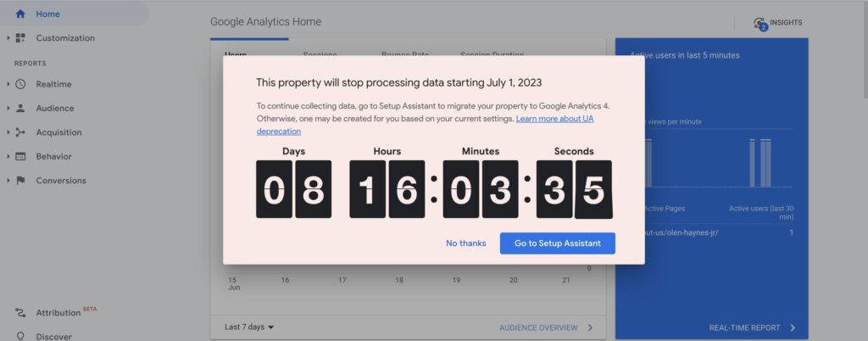The width and height of the screenshot is (868, 341).
Task: Expand the Acquisition reports arrow
Action: coord(8,132)
